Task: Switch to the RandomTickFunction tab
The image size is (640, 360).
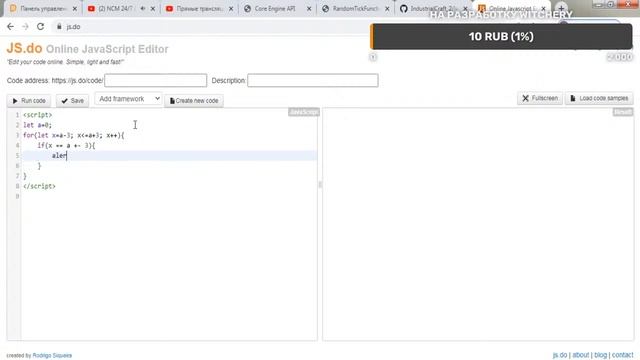Action: coord(355,9)
